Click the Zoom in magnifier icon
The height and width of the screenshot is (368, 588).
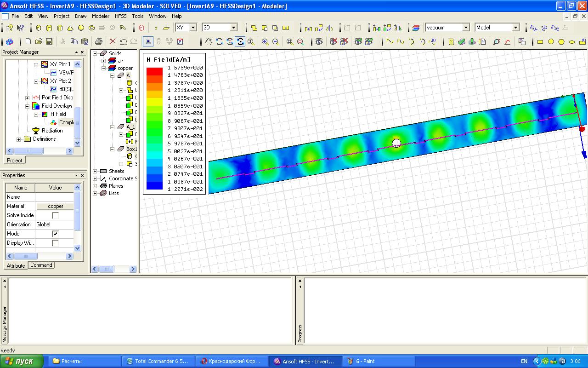click(x=265, y=42)
